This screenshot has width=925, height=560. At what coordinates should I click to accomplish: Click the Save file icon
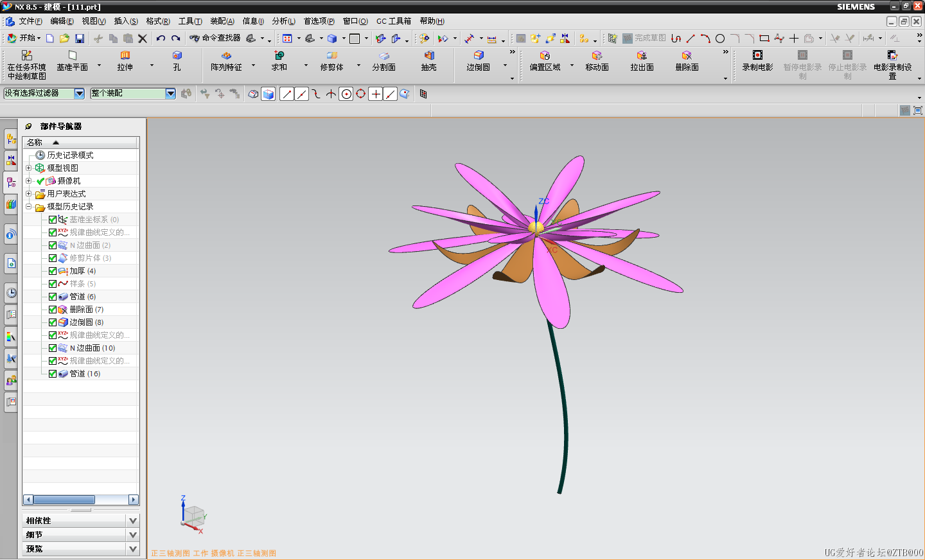click(x=80, y=39)
